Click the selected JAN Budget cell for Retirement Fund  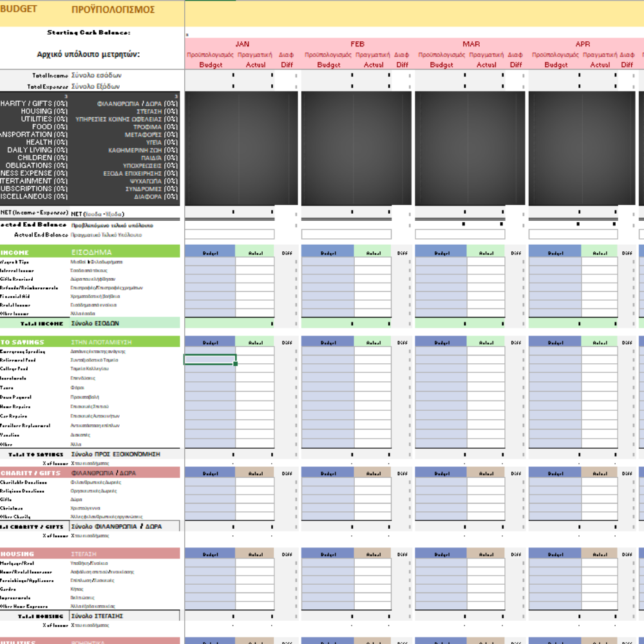tap(210, 360)
